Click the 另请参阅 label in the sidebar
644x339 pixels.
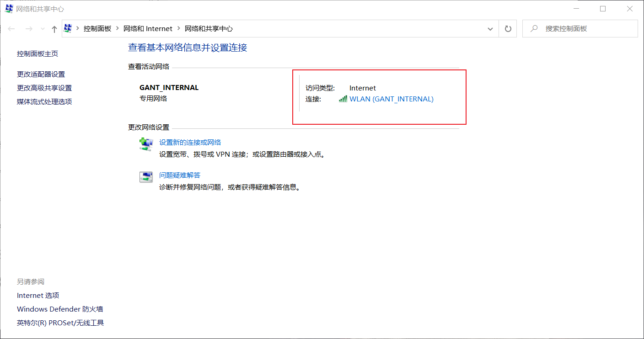click(31, 282)
